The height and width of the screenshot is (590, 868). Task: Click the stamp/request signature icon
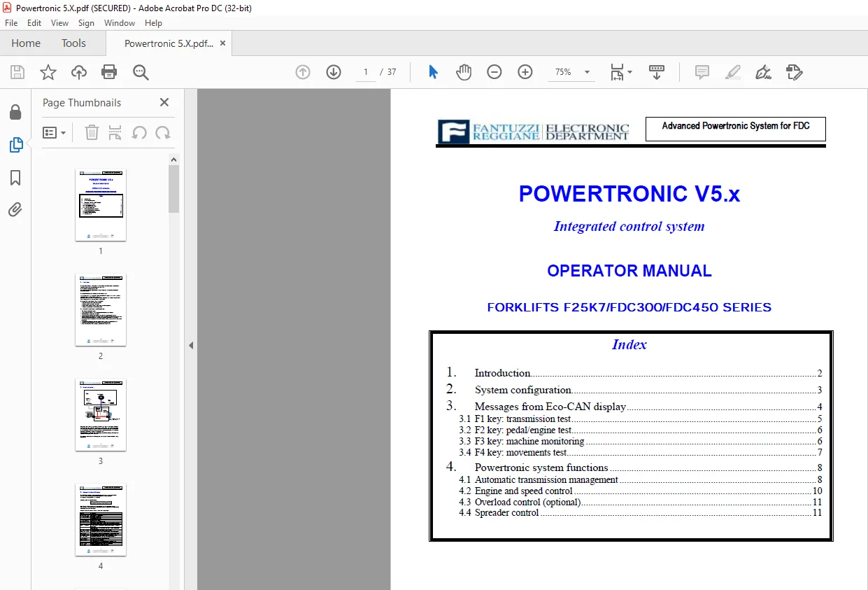[794, 72]
